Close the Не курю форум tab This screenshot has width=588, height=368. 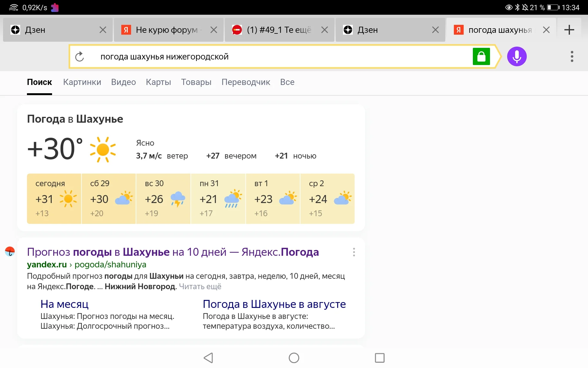coord(213,29)
